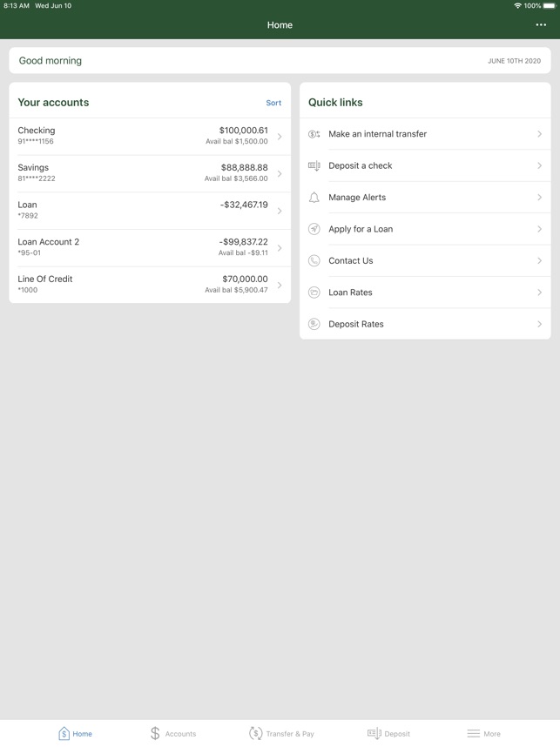The height and width of the screenshot is (747, 560).
Task: Tap the Manage Alerts bell icon
Action: click(314, 198)
